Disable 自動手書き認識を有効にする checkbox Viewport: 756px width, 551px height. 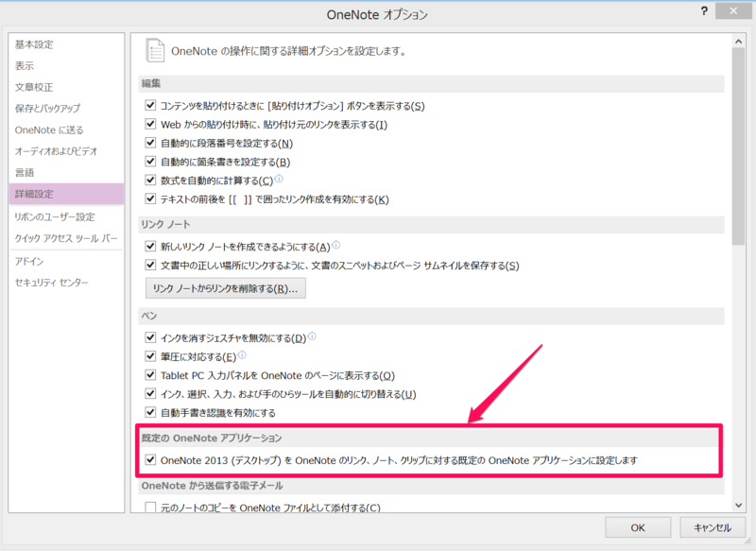[150, 412]
